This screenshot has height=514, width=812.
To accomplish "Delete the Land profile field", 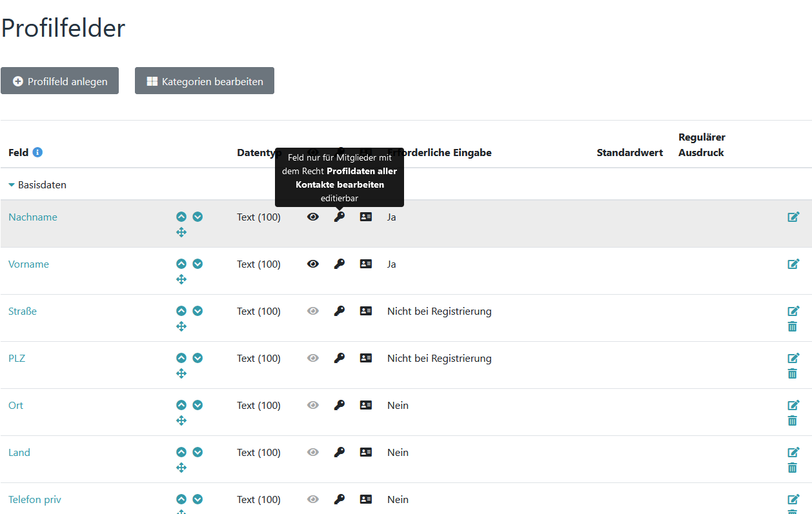I will [x=793, y=468].
